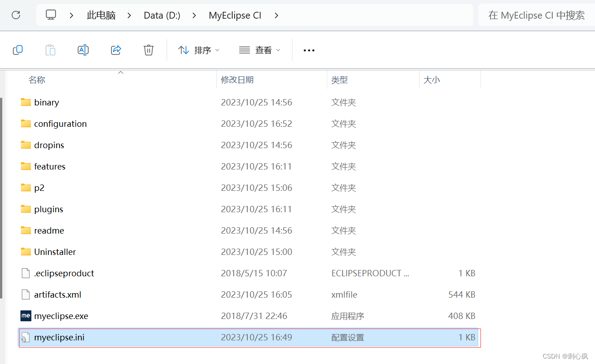Click the myeclipse.exe application icon
Screen dimensions: 595x364
pos(26,316)
